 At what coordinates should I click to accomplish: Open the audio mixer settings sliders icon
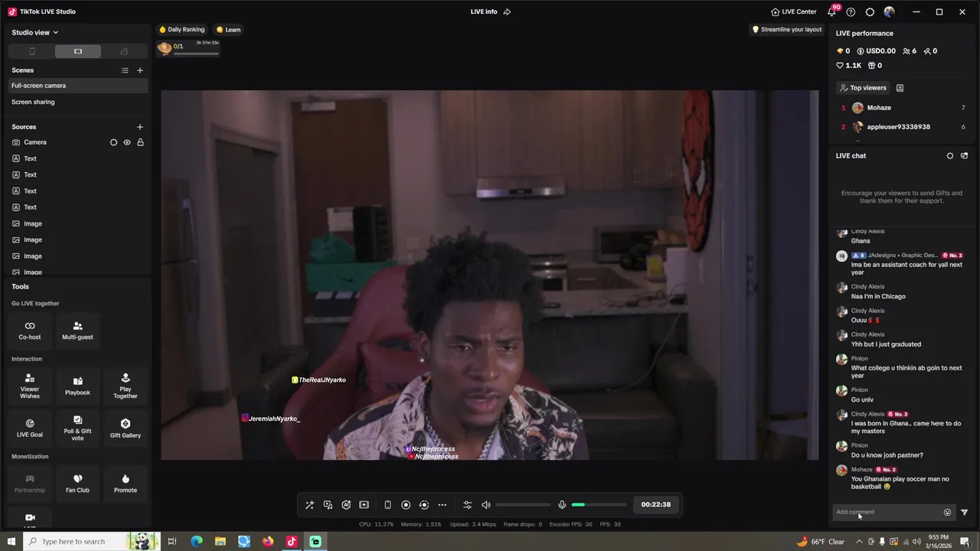click(468, 505)
